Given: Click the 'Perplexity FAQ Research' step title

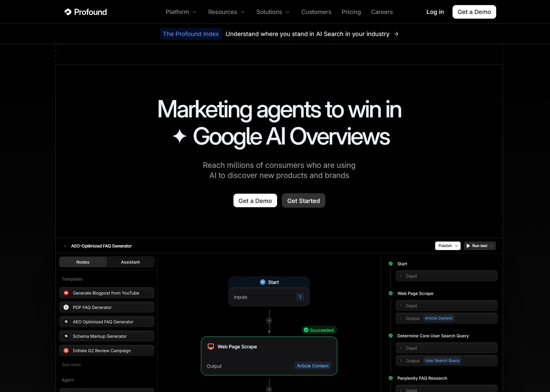Looking at the screenshot, I should tap(422, 378).
